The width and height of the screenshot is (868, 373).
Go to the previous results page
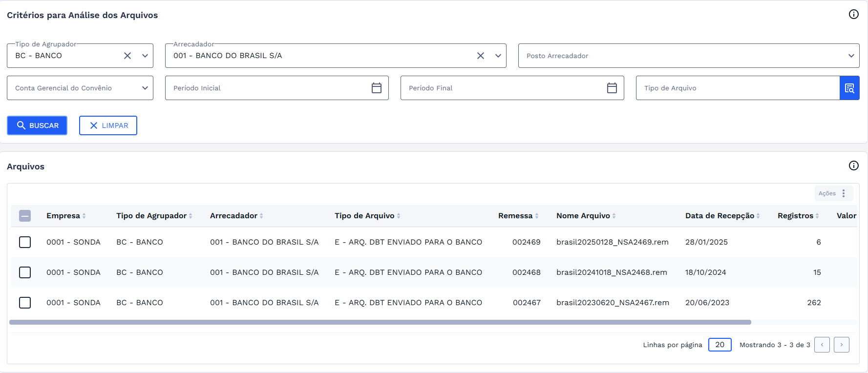(x=822, y=345)
